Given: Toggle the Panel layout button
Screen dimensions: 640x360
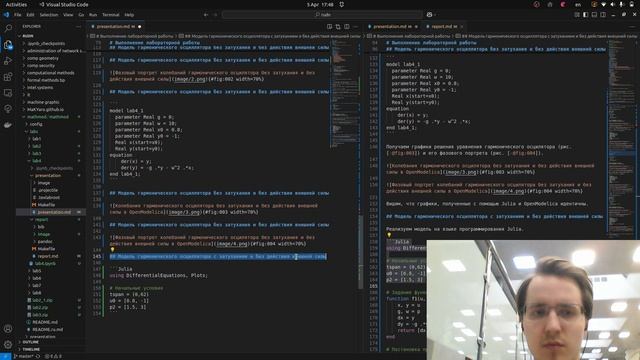Looking at the screenshot, I should 594,15.
